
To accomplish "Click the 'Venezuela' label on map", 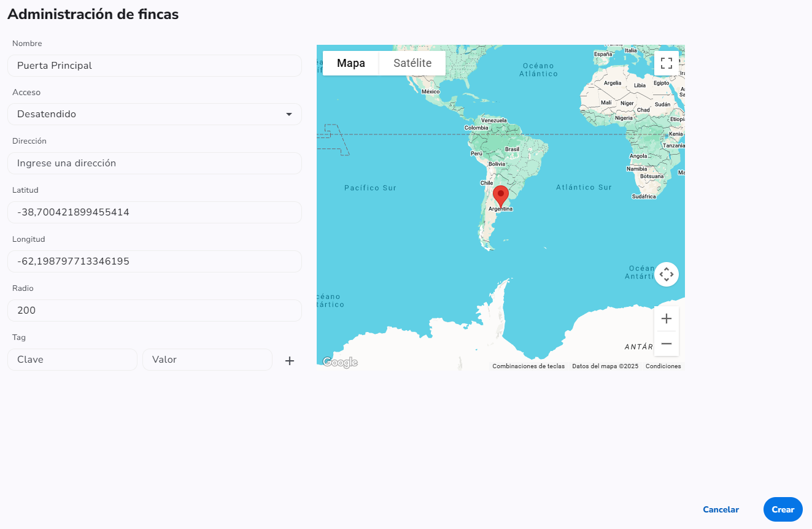I will [x=494, y=120].
